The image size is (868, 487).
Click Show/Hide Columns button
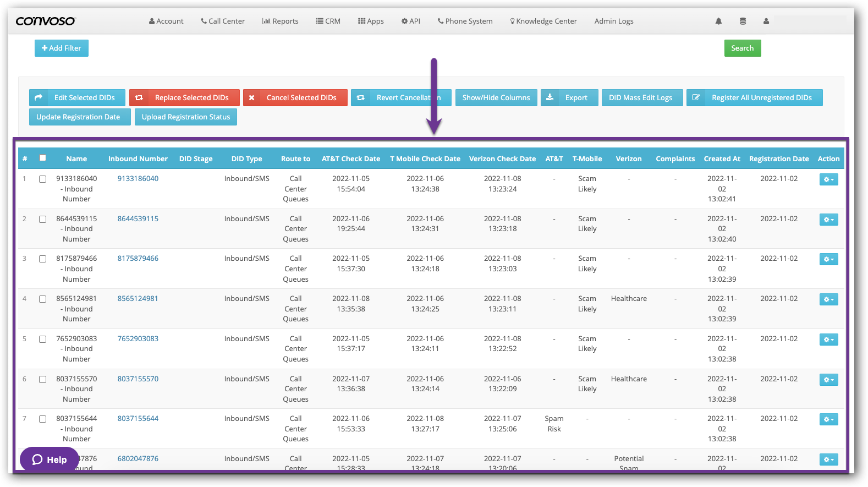(x=496, y=97)
